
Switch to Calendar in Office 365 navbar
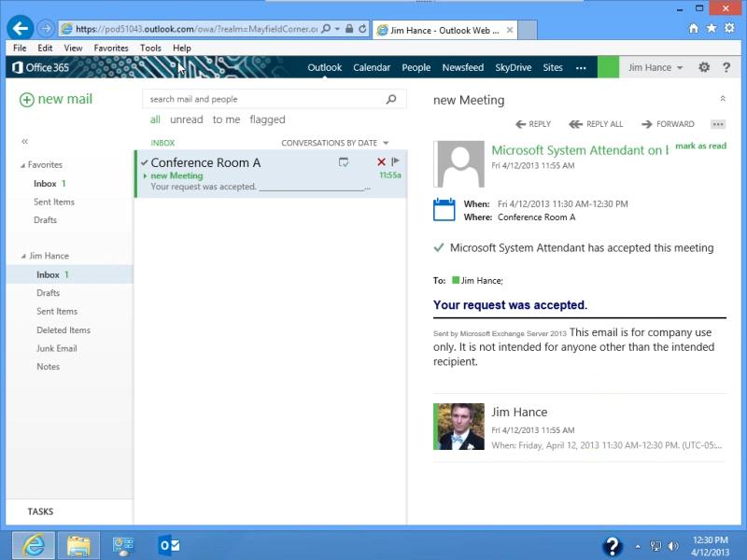pos(372,67)
